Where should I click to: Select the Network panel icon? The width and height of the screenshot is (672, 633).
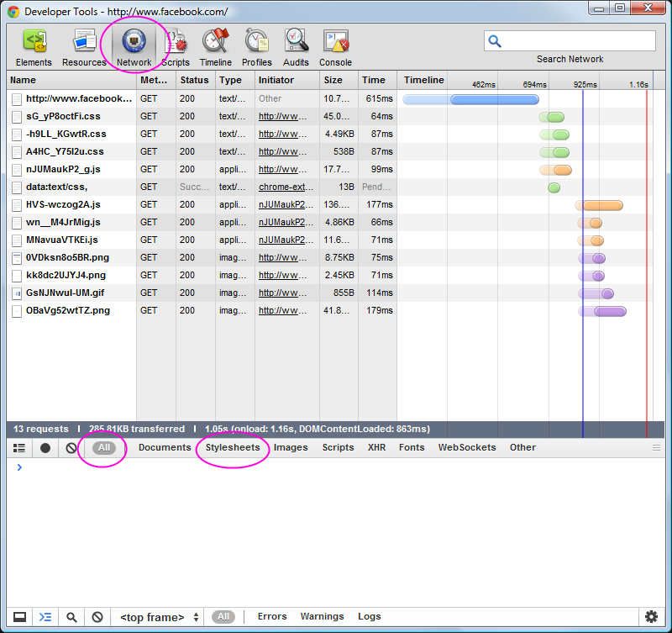(134, 41)
